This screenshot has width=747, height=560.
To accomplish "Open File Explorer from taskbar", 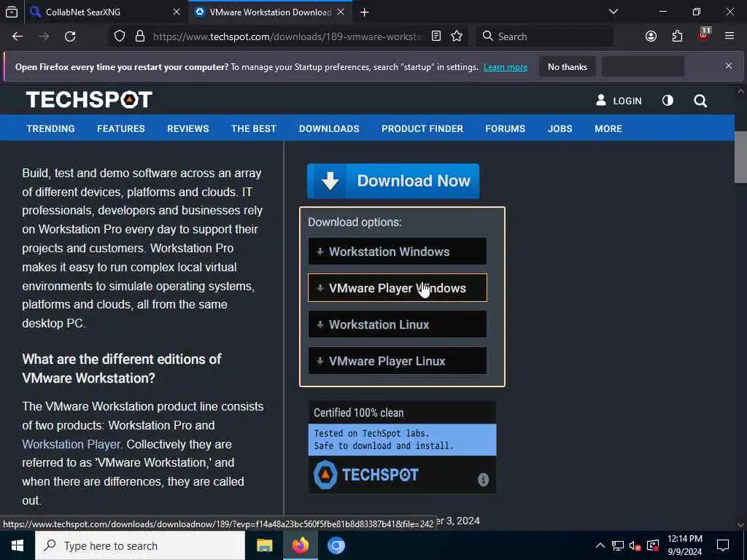I will (x=264, y=545).
